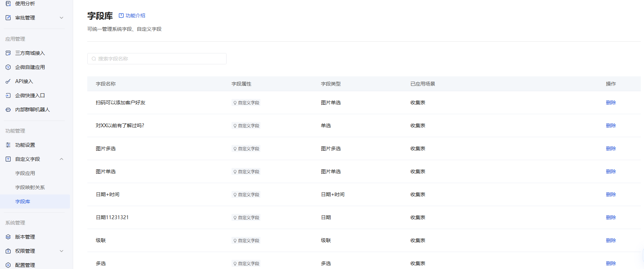Click the 企微自建应用 cube icon
Viewport: 644px width, 269px height.
coord(8,67)
